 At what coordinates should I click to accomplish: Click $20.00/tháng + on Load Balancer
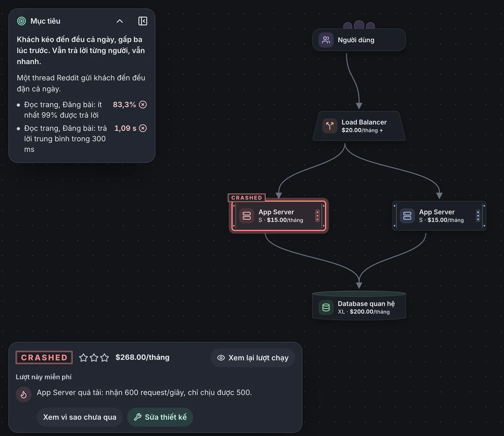point(362,130)
